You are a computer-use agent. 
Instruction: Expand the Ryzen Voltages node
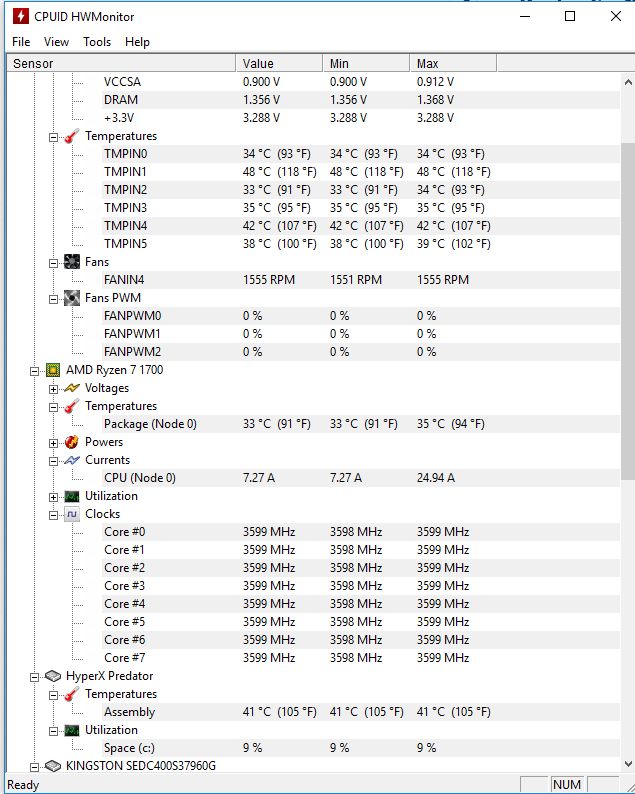point(53,389)
